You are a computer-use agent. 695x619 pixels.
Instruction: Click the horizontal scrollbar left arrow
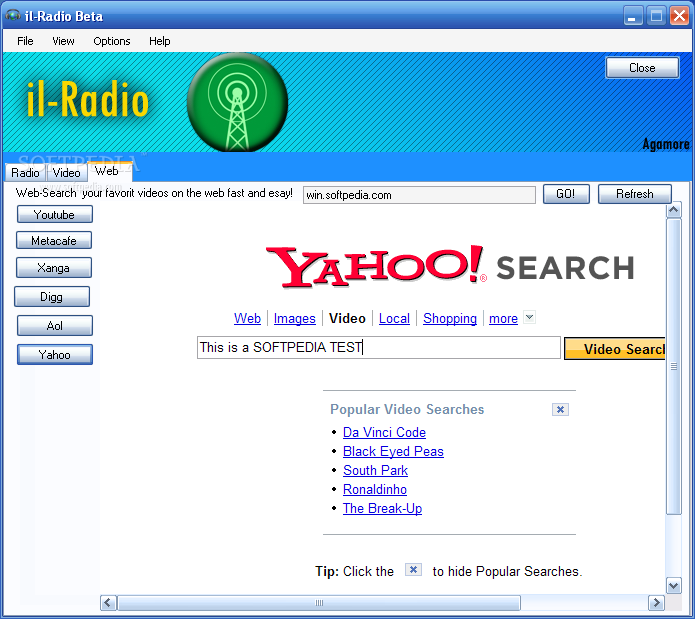coord(108,603)
